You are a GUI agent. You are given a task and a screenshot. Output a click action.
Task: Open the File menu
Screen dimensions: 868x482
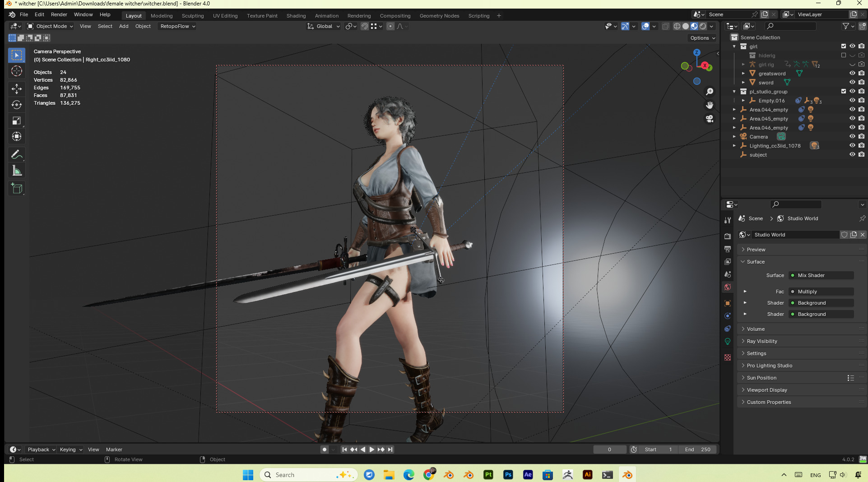coord(24,15)
